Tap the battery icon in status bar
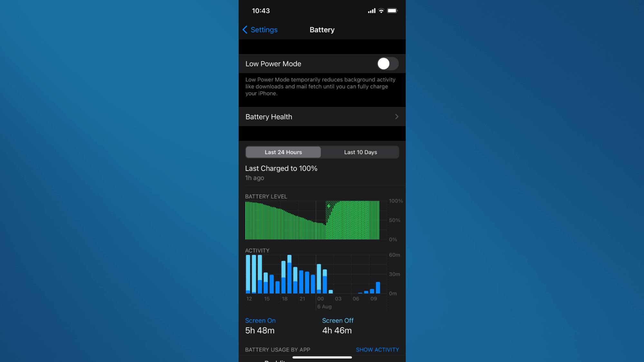 pos(392,11)
